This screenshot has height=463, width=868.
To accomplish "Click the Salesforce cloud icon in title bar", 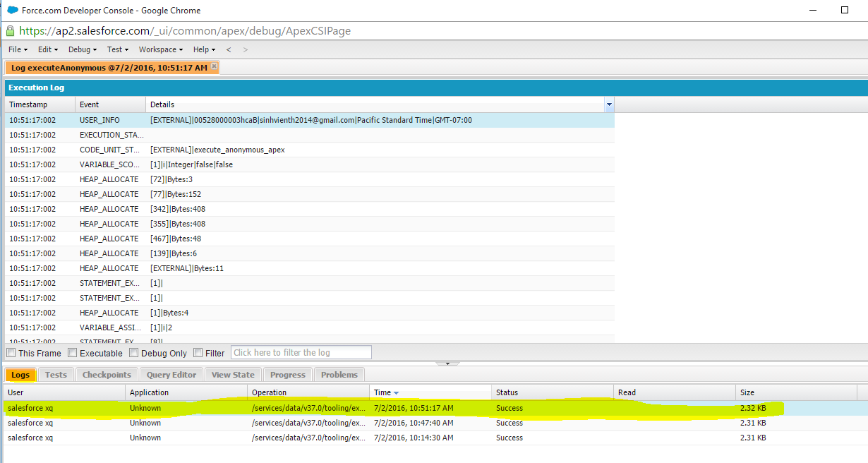I will point(12,10).
